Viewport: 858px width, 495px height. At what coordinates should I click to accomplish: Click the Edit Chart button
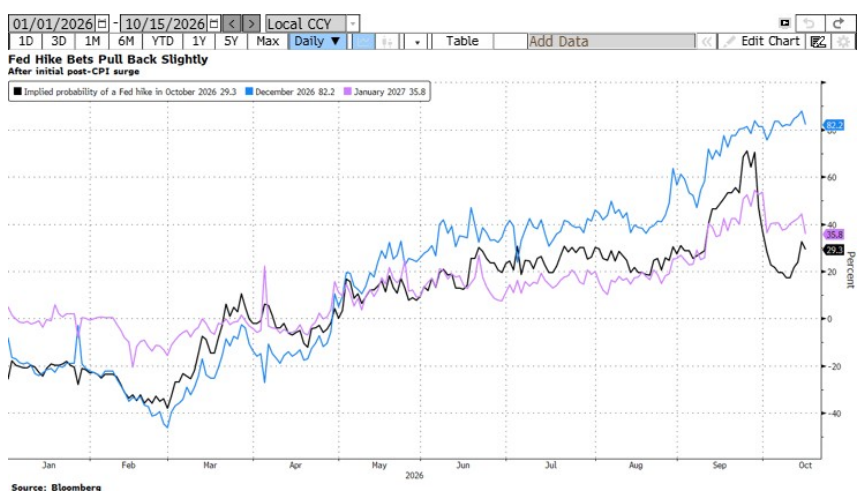[x=762, y=41]
